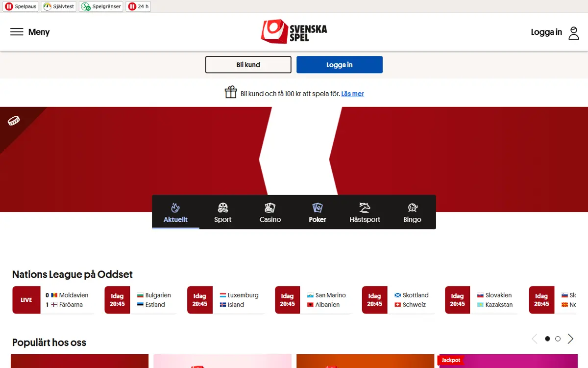Image resolution: width=588 pixels, height=368 pixels.
Task: Go to Svenska Spel home logo
Action: 294,31
